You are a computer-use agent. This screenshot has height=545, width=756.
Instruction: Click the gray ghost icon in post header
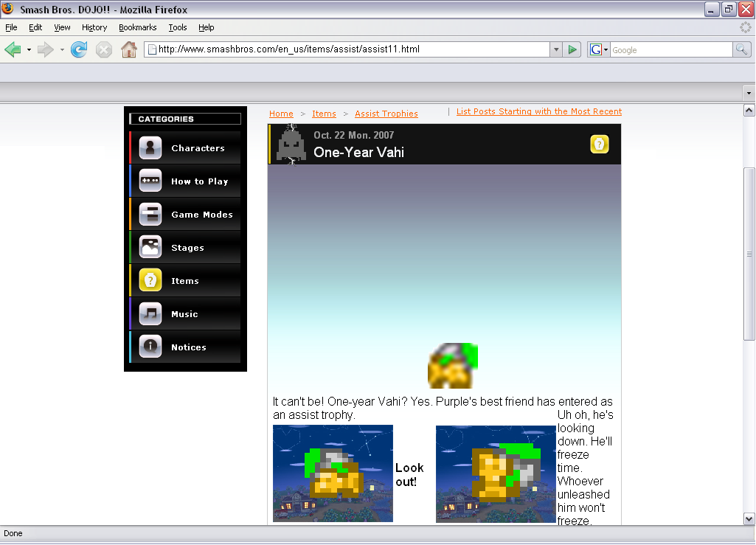pos(291,145)
